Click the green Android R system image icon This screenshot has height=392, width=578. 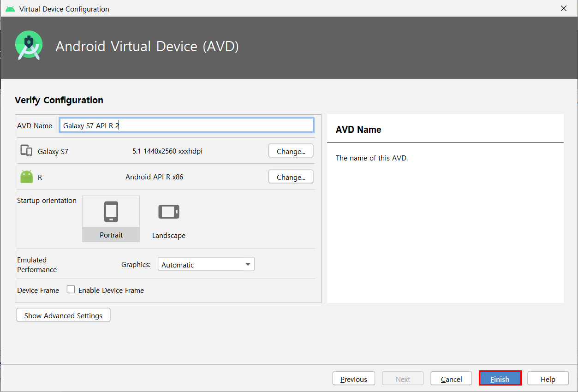[x=27, y=177]
